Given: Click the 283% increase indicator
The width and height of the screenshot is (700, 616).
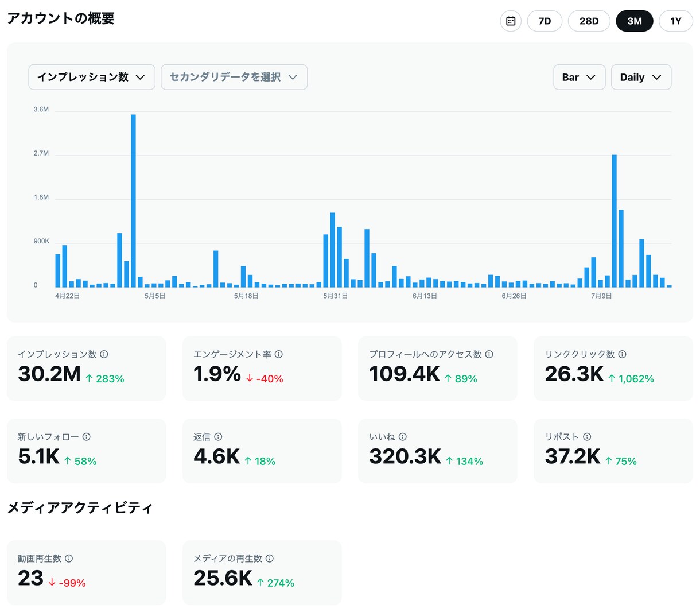Looking at the screenshot, I should (105, 379).
